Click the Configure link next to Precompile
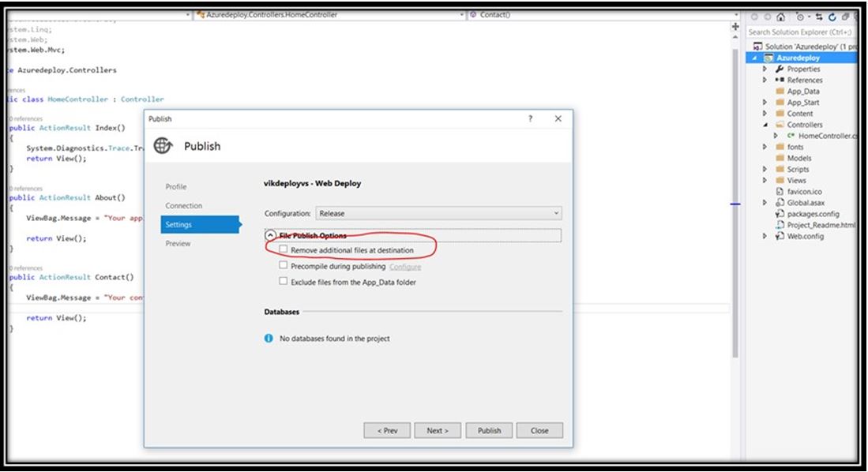This screenshot has width=868, height=472. pos(405,266)
